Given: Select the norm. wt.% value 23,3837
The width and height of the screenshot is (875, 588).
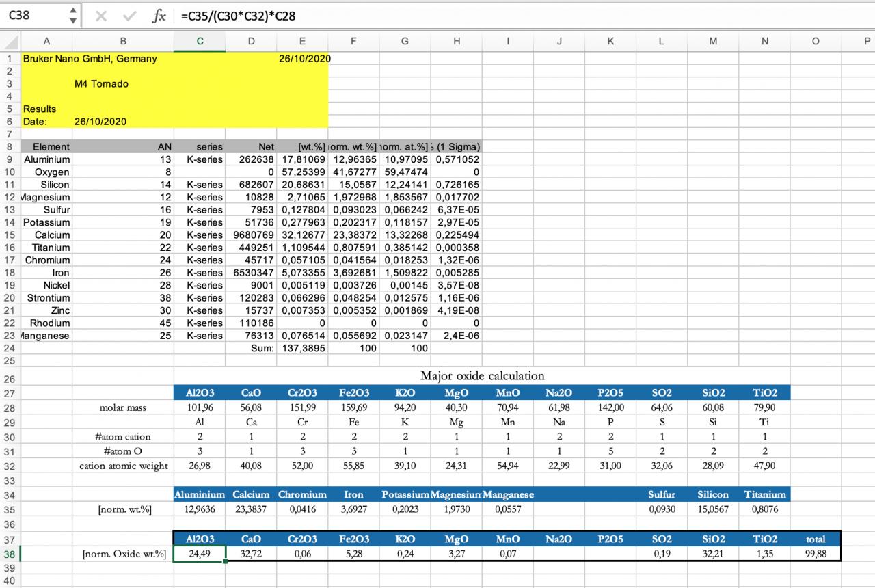Looking at the screenshot, I should [251, 509].
